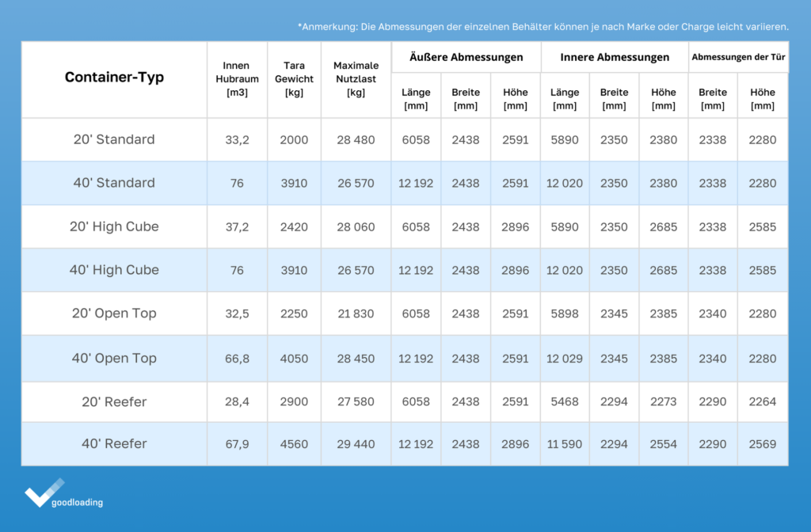The width and height of the screenshot is (811, 532).
Task: Select the Nutzlast value 21 830
Action: click(356, 313)
